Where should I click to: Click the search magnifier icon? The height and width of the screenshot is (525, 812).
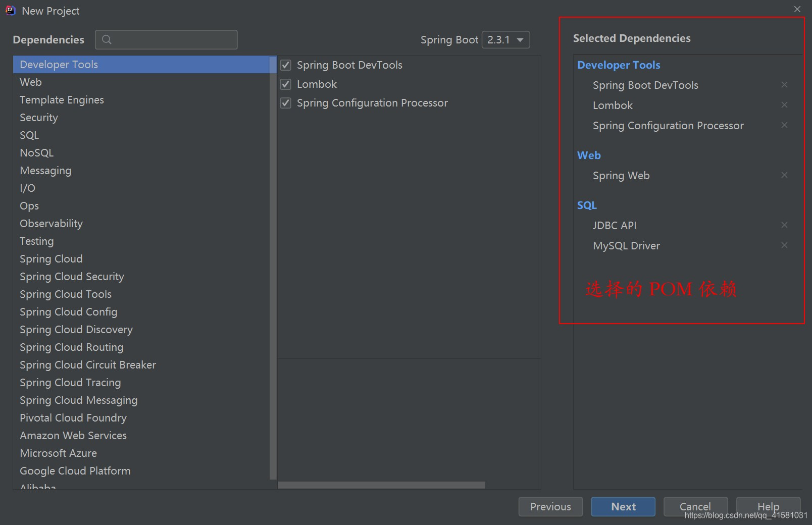pyautogui.click(x=107, y=39)
